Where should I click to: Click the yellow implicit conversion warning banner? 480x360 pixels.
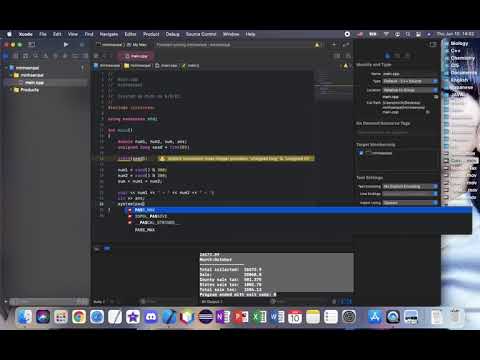(x=236, y=159)
